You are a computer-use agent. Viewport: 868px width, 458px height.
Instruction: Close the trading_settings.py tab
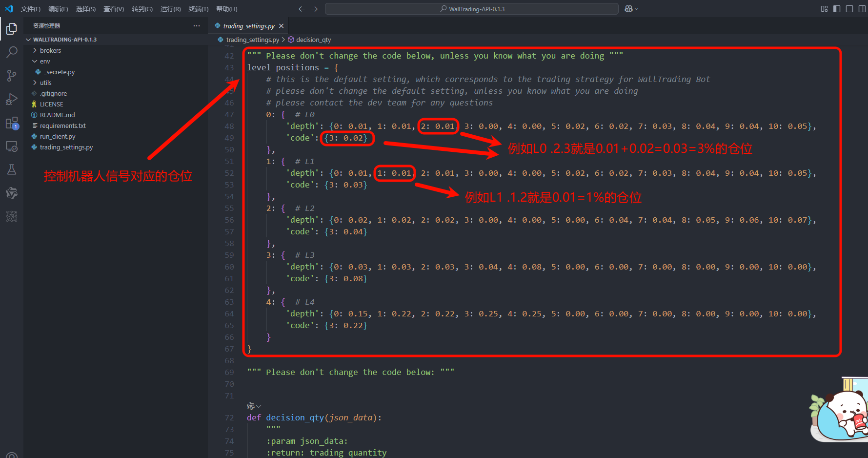(281, 26)
